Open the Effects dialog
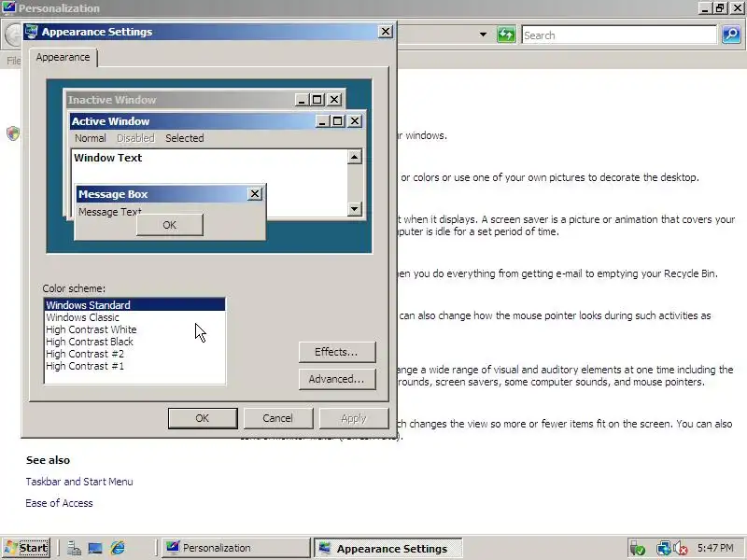This screenshot has width=747, height=560. 337,352
